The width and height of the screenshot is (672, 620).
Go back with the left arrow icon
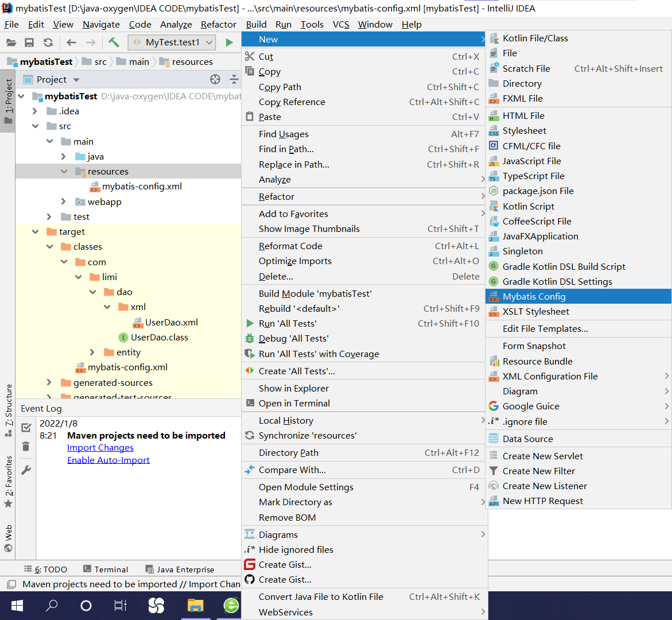(x=71, y=42)
